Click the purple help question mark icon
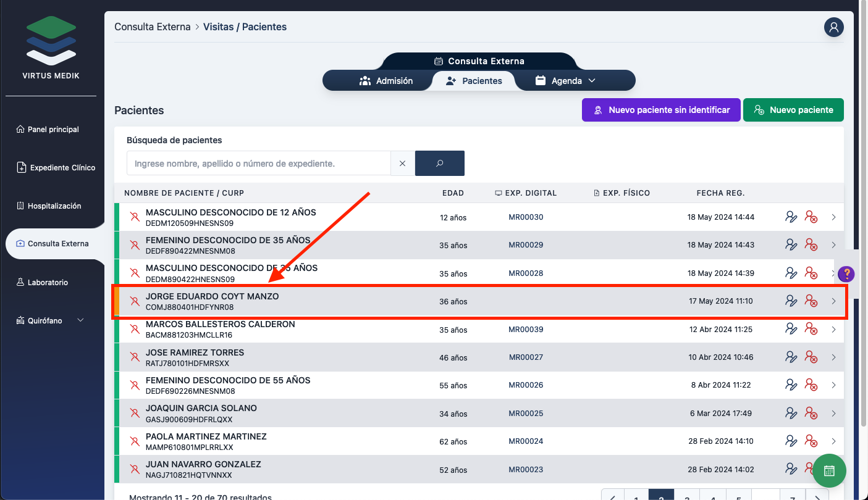The image size is (868, 500). (x=846, y=274)
